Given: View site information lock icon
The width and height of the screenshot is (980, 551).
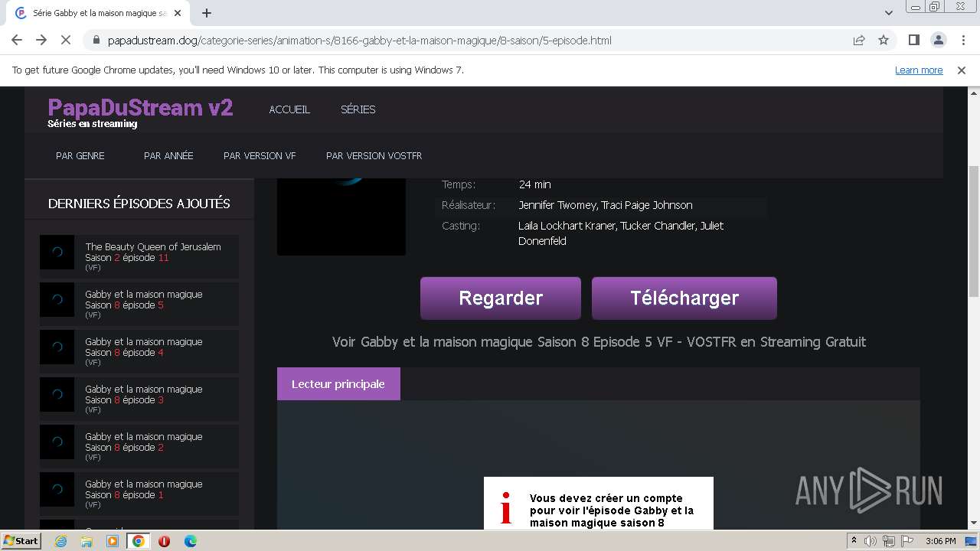Looking at the screenshot, I should point(96,40).
